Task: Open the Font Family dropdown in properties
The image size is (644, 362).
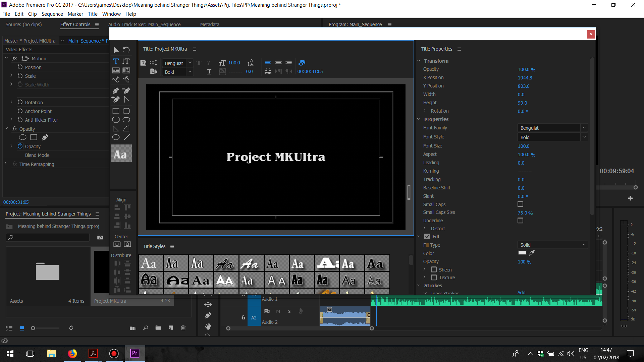Action: 552,128
